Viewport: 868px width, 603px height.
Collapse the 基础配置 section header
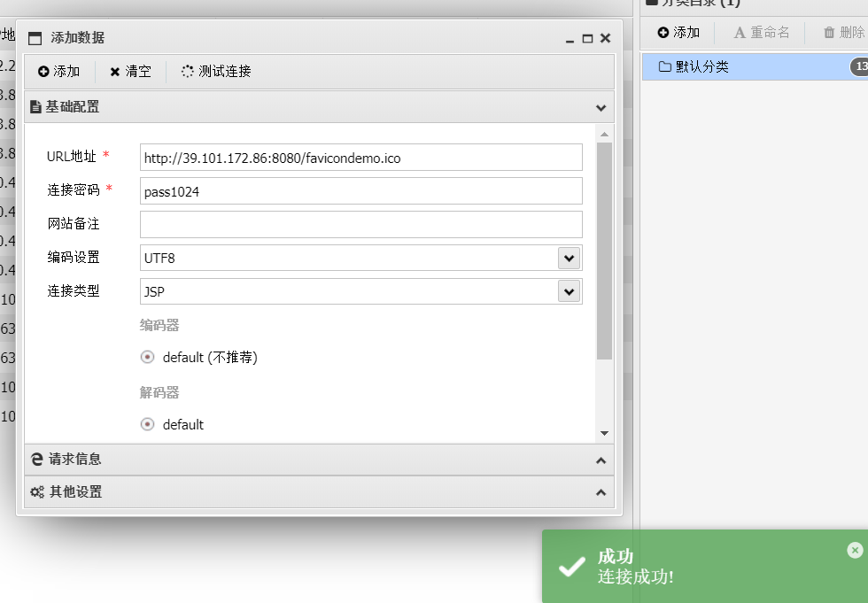(320, 107)
